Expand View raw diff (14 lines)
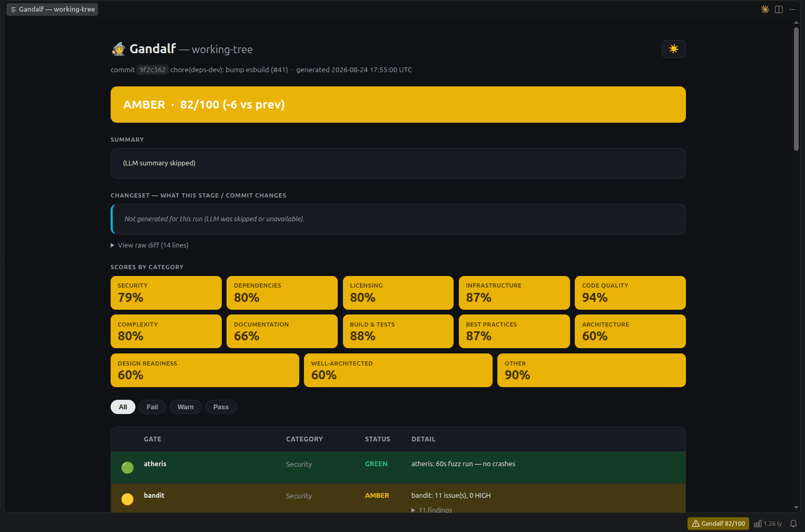The height and width of the screenshot is (532, 805). point(150,245)
